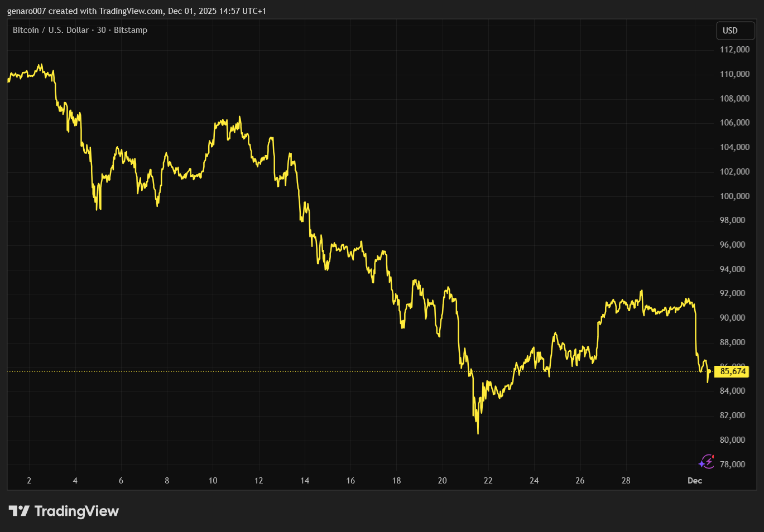Select date 20 on the time axis
The height and width of the screenshot is (532, 764).
442,481
